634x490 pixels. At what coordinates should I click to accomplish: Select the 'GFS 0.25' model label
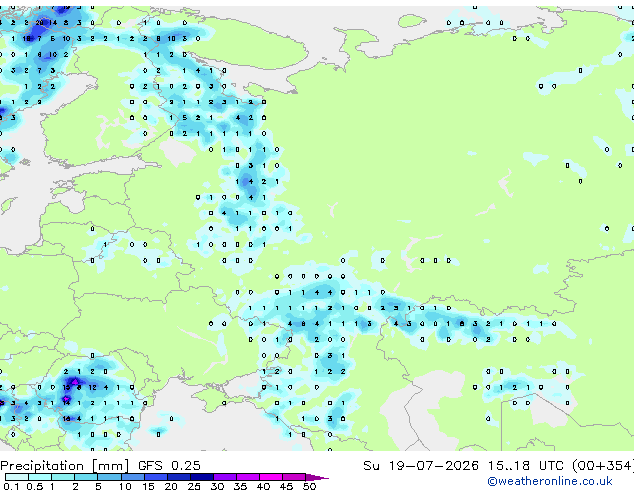pos(169,466)
